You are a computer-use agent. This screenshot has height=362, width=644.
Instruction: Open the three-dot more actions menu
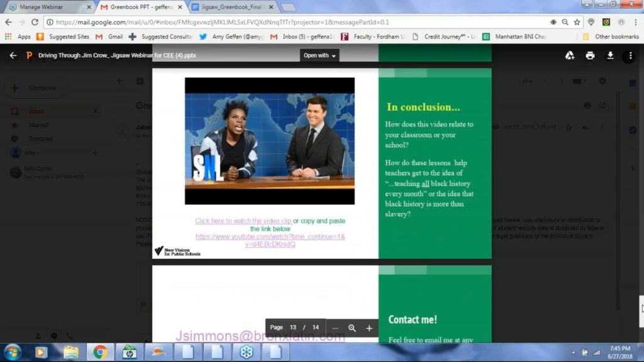tap(629, 56)
